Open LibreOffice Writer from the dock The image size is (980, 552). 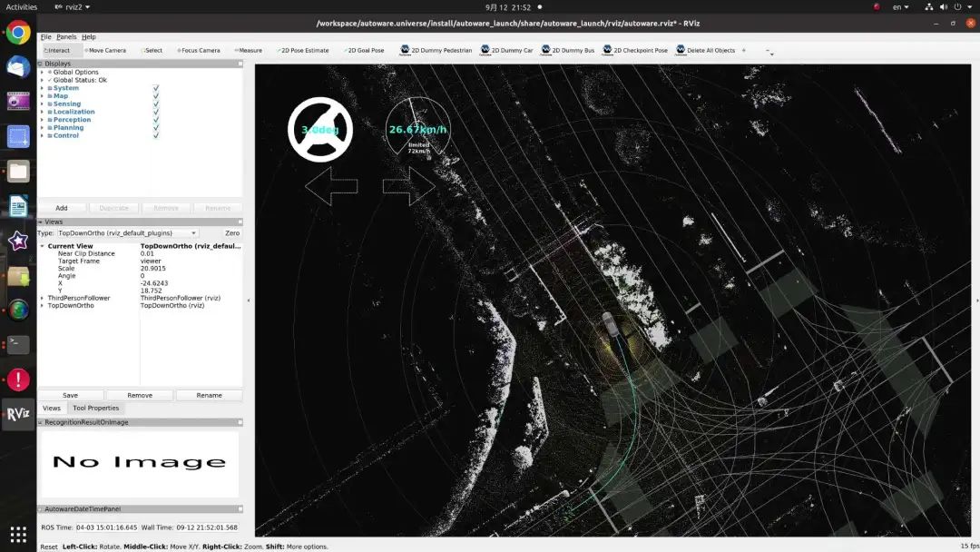(18, 206)
